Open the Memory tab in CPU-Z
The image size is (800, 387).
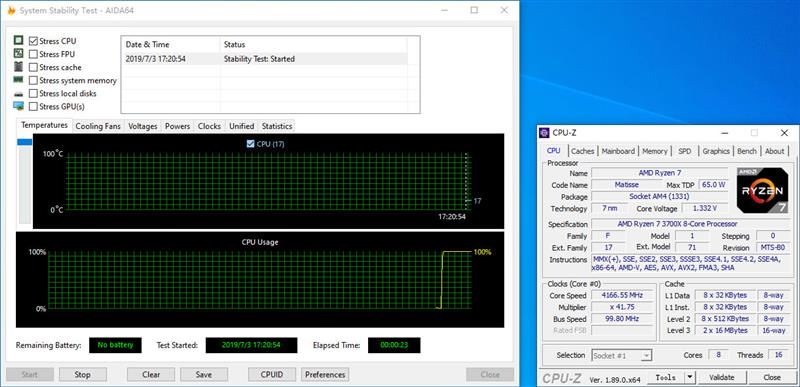[x=655, y=151]
